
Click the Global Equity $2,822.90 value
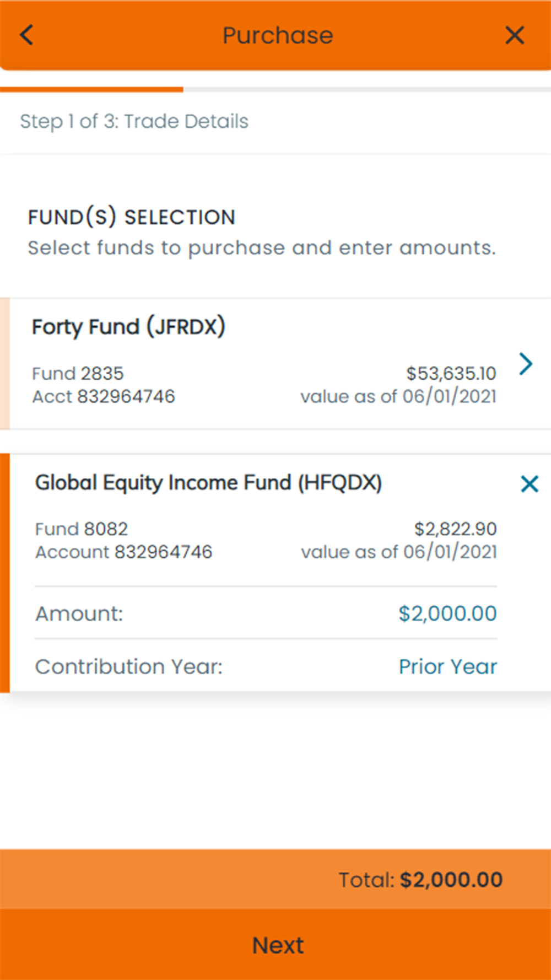click(455, 529)
